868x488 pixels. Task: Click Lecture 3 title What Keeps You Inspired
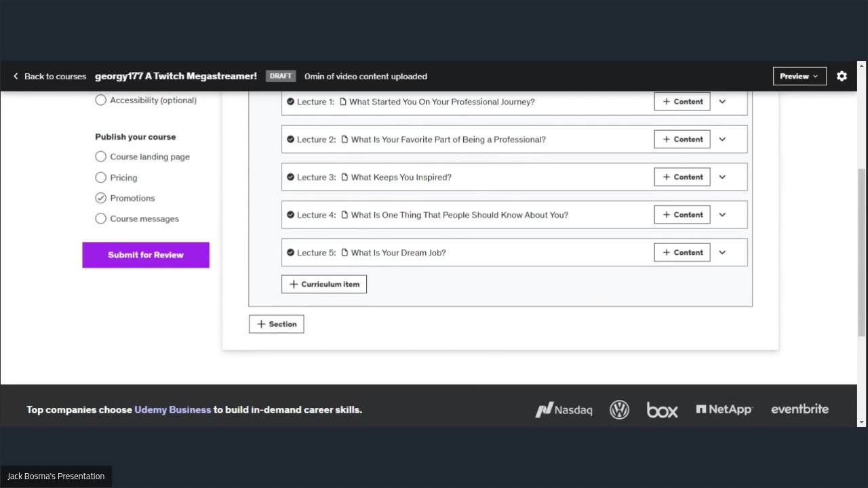click(x=401, y=177)
